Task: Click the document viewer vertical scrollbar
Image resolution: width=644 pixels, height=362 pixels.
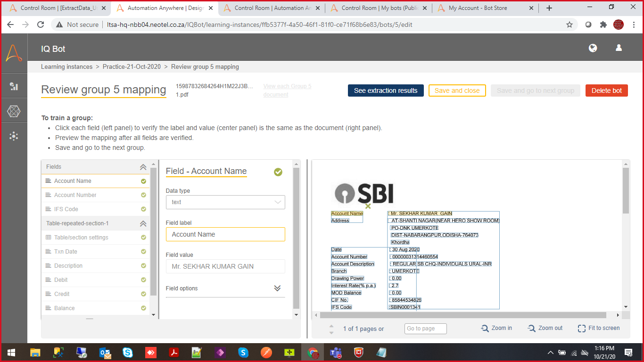Action: coord(626,191)
